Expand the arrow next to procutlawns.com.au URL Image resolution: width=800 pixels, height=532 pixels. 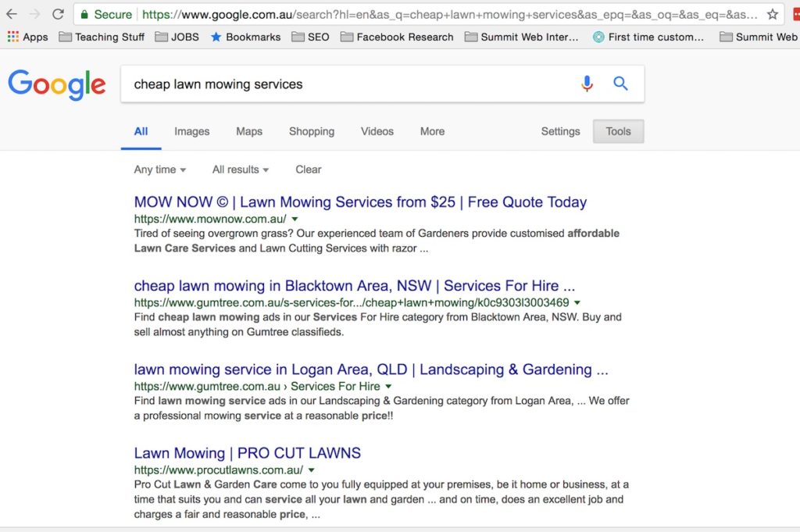coord(311,470)
